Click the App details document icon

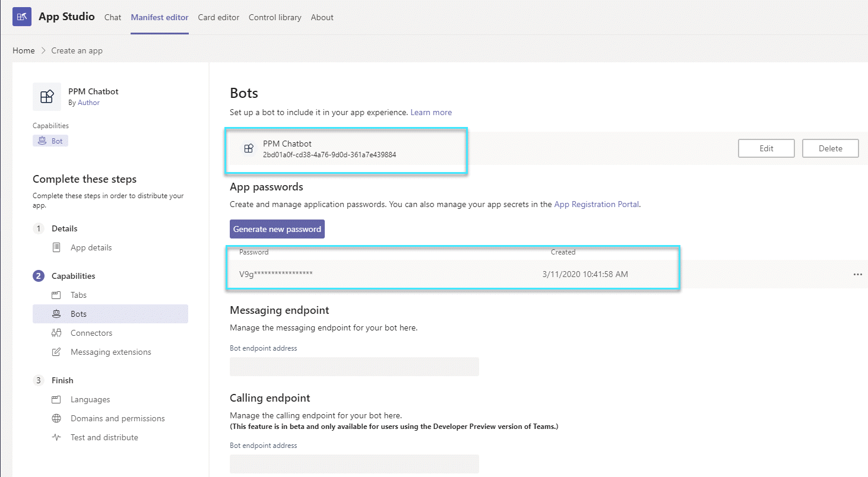point(56,247)
